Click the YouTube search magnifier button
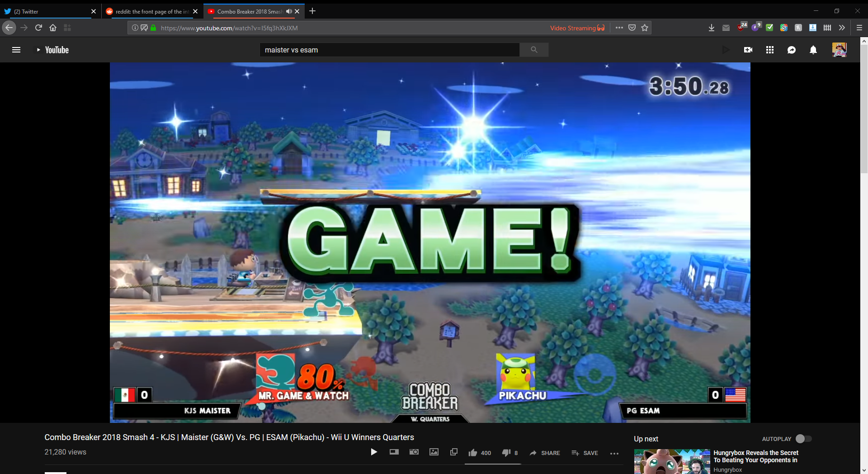 coord(534,50)
